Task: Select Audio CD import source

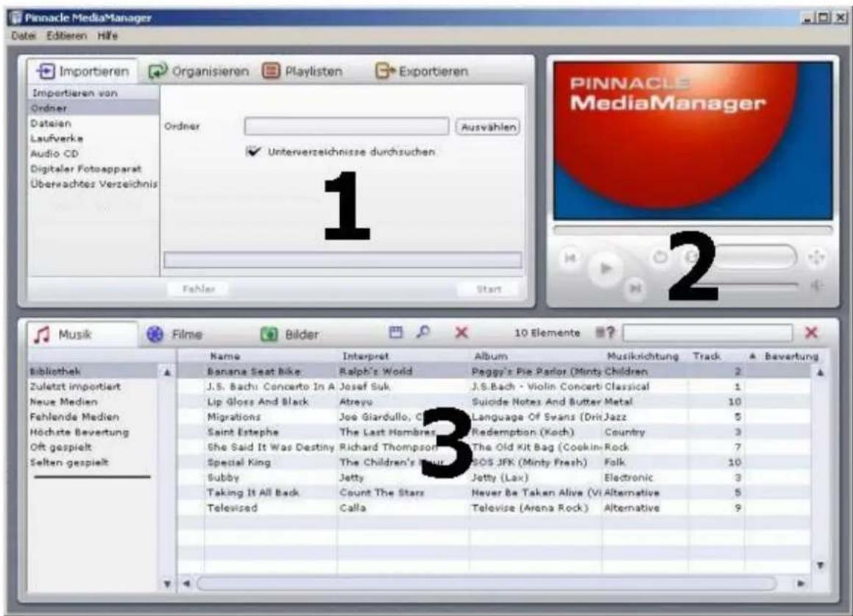Action: [x=93, y=154]
